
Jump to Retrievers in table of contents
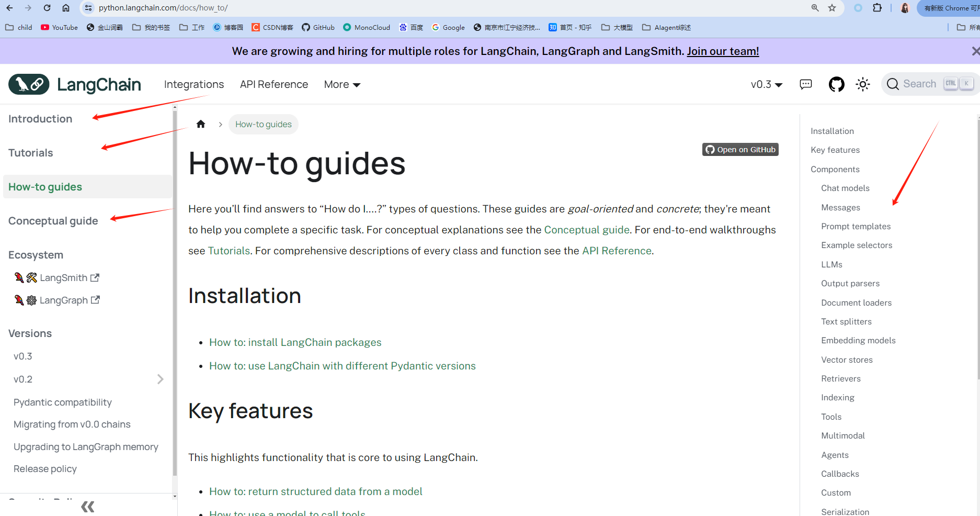pos(840,378)
